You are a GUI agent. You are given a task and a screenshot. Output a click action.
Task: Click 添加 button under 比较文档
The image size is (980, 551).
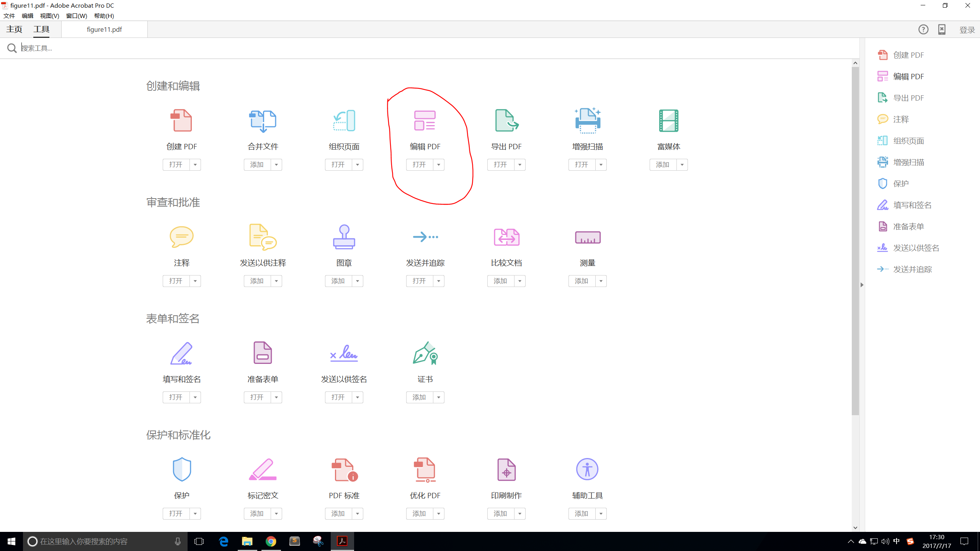coord(501,281)
